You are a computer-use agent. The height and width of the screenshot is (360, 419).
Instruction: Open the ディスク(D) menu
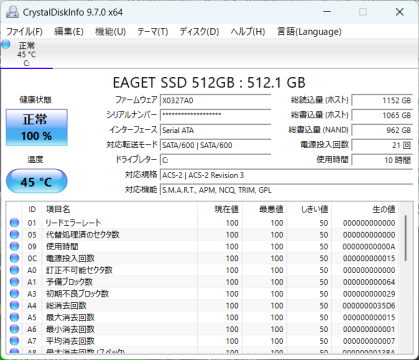point(199,32)
